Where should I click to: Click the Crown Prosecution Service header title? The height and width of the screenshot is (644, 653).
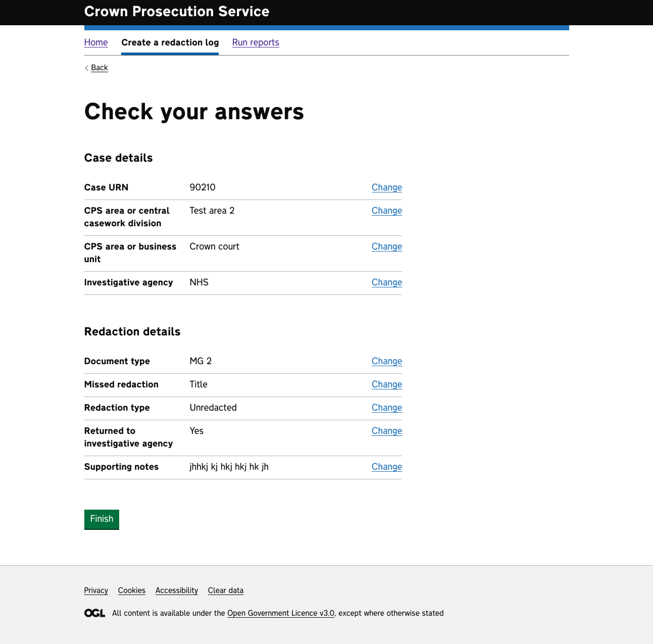pyautogui.click(x=177, y=12)
